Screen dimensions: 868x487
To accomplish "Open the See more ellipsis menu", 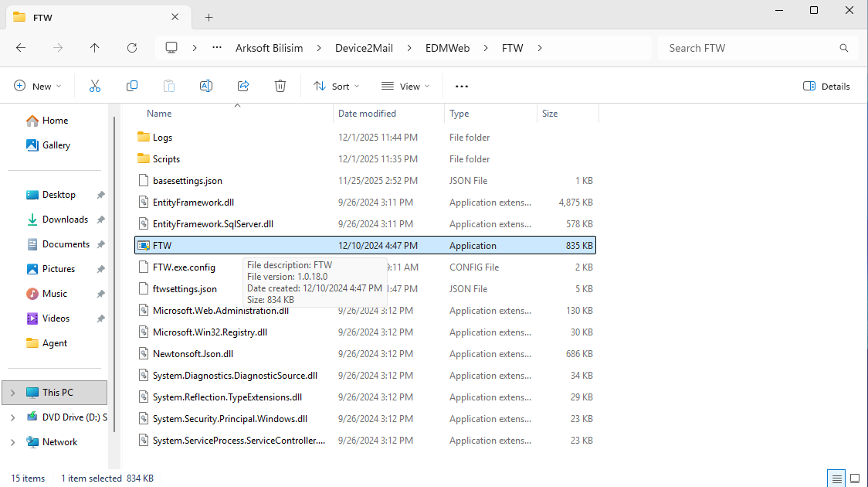I will point(462,86).
